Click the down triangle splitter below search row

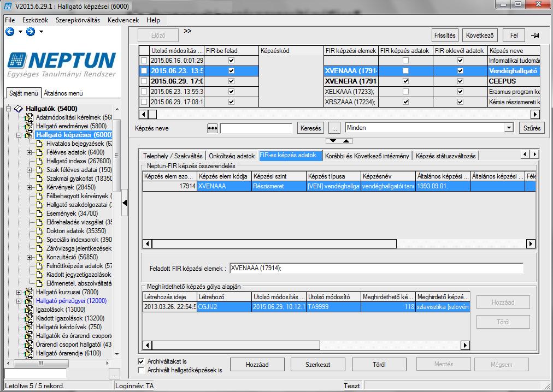333,141
